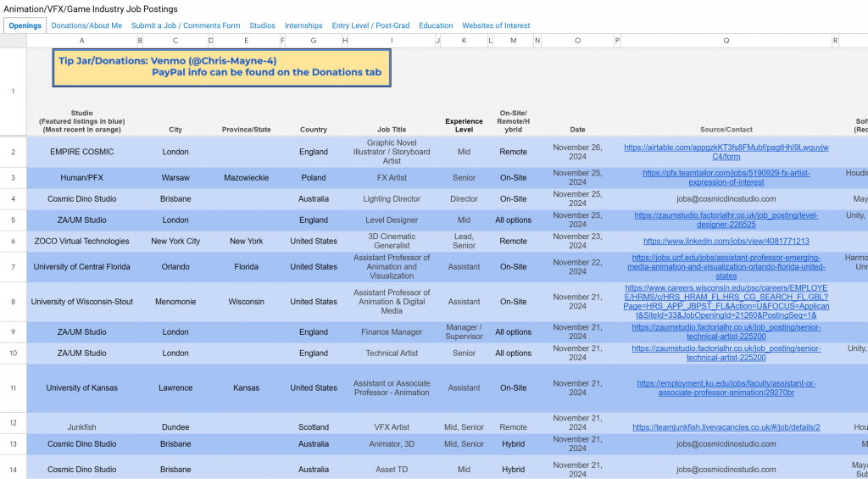Click the 'New York City' cell
This screenshot has width=868, height=479.
tap(175, 241)
